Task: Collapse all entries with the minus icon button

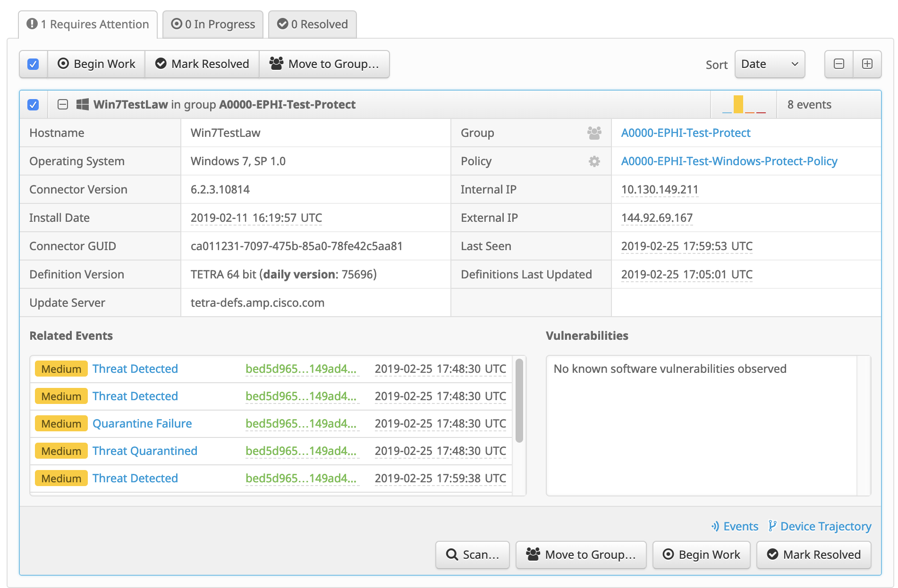Action: click(839, 64)
